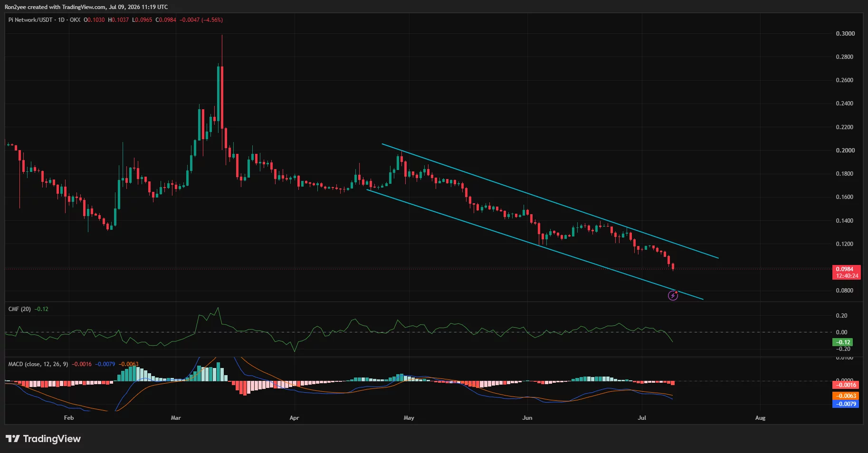
Task: Click the CMF (20) indicator label
Action: [x=19, y=309]
